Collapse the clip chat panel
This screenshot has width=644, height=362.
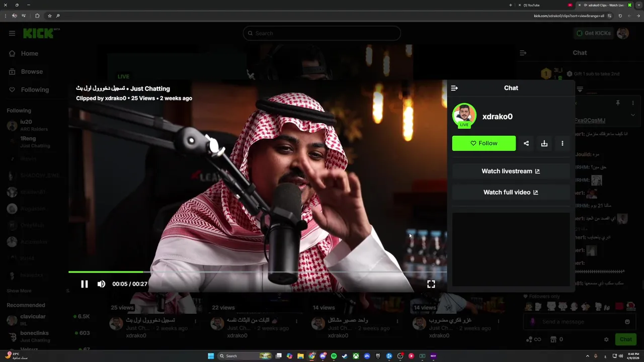[454, 88]
